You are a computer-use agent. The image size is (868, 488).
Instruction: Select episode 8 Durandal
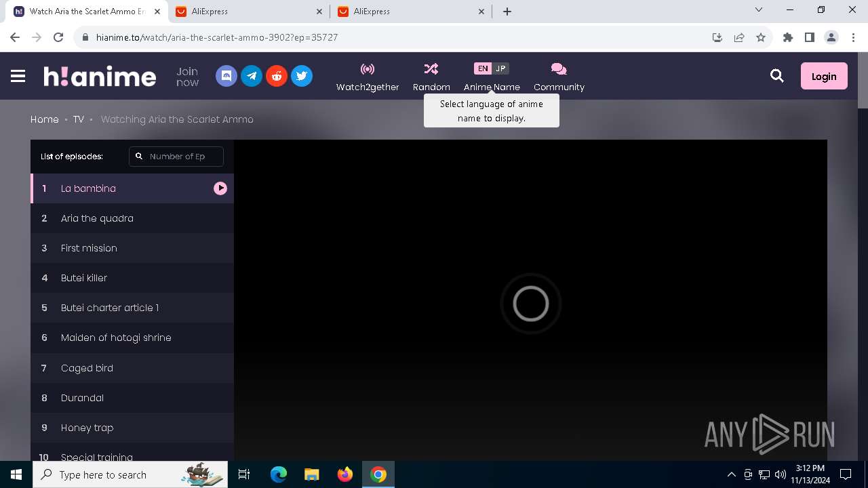(132, 398)
